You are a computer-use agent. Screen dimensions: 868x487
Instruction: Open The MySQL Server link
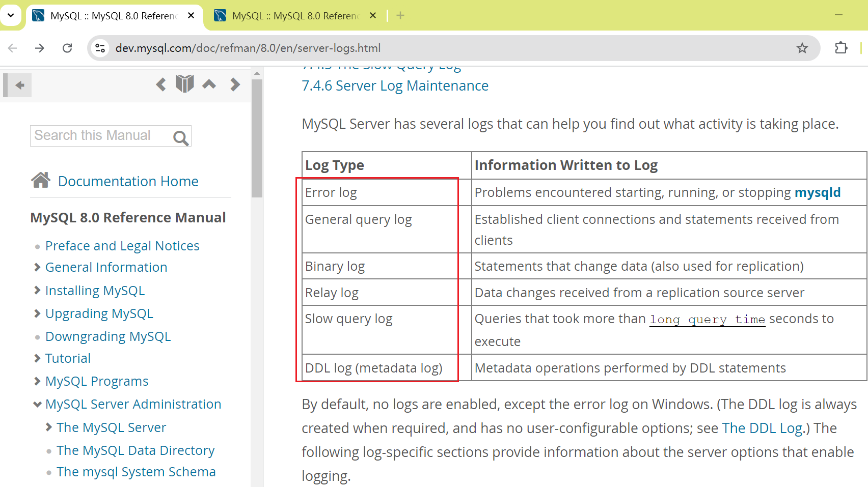pos(111,427)
